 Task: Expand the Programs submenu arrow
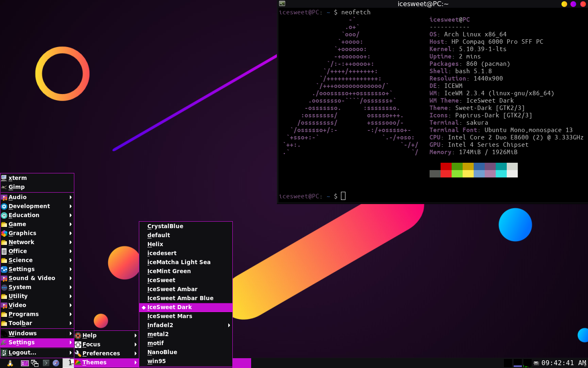pyautogui.click(x=71, y=314)
